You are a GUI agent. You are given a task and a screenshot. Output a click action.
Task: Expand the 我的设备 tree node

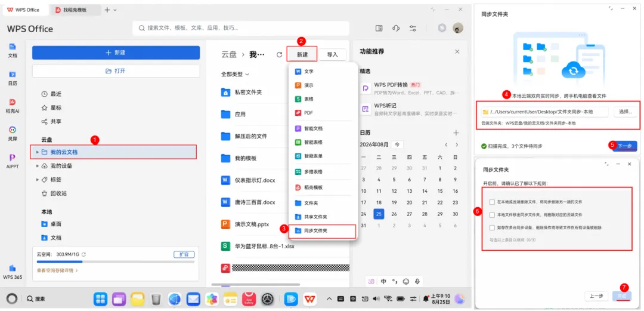coord(38,166)
